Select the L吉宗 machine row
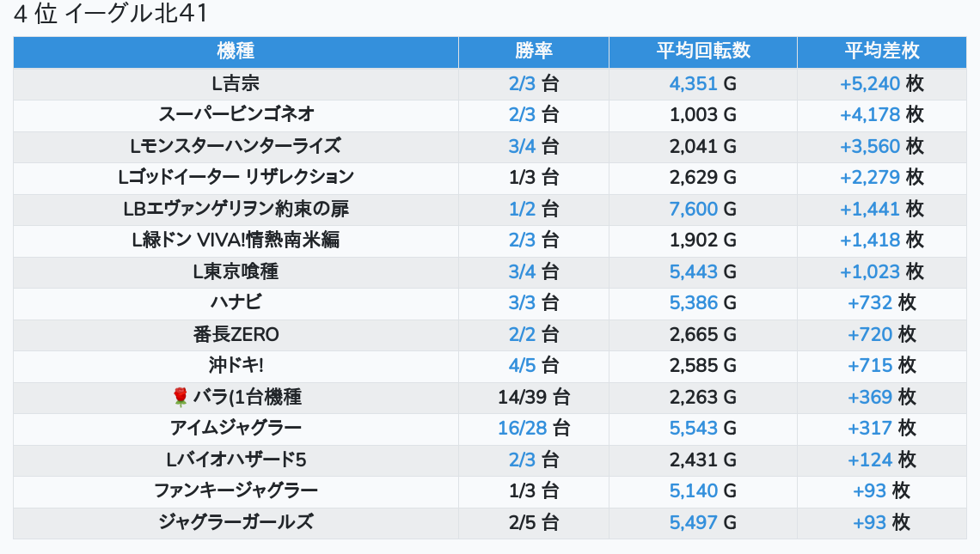 (236, 83)
